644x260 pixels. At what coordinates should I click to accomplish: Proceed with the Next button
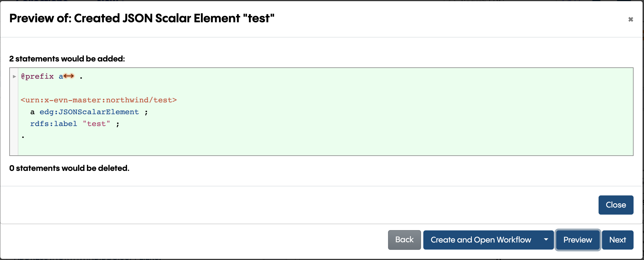point(617,240)
